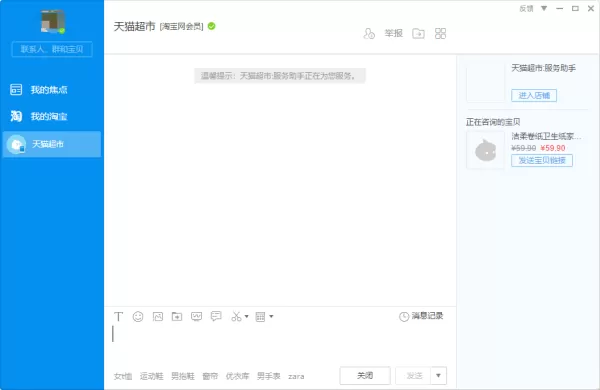Click the 女t恤 keyword suggestion
The height and width of the screenshot is (390, 600).
click(x=123, y=376)
